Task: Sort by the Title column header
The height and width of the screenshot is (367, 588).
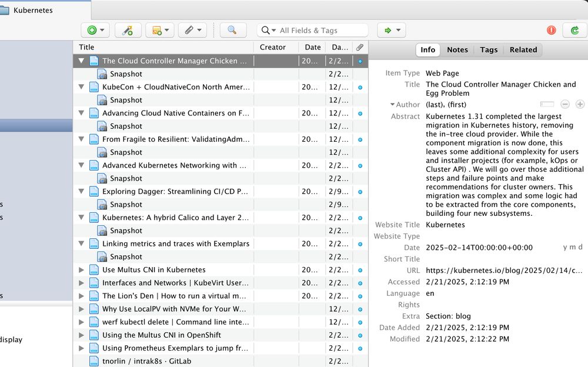Action: coord(163,47)
